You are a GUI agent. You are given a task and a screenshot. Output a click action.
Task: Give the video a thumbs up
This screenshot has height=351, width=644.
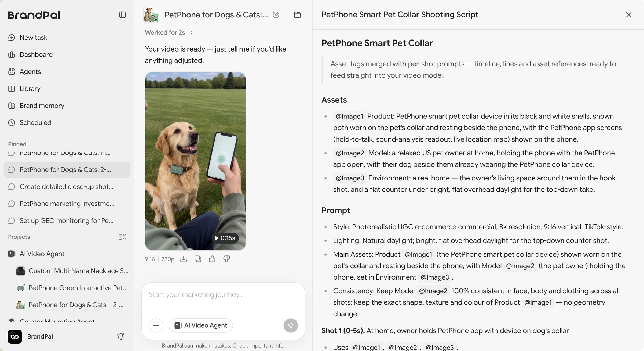[x=212, y=259]
